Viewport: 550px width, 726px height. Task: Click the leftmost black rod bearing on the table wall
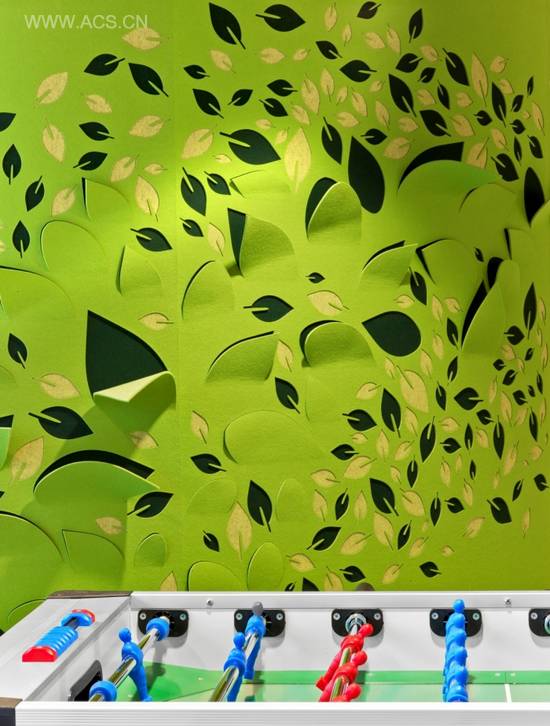point(163,621)
